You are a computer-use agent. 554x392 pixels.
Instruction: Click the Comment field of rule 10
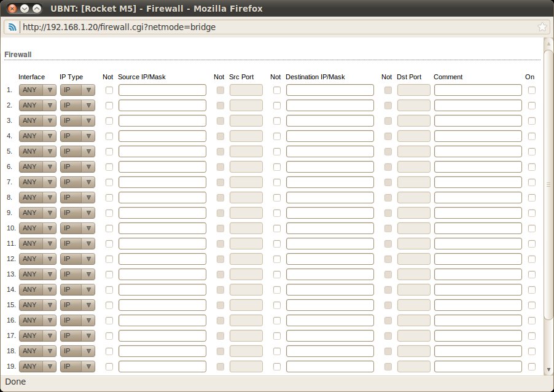click(x=478, y=229)
